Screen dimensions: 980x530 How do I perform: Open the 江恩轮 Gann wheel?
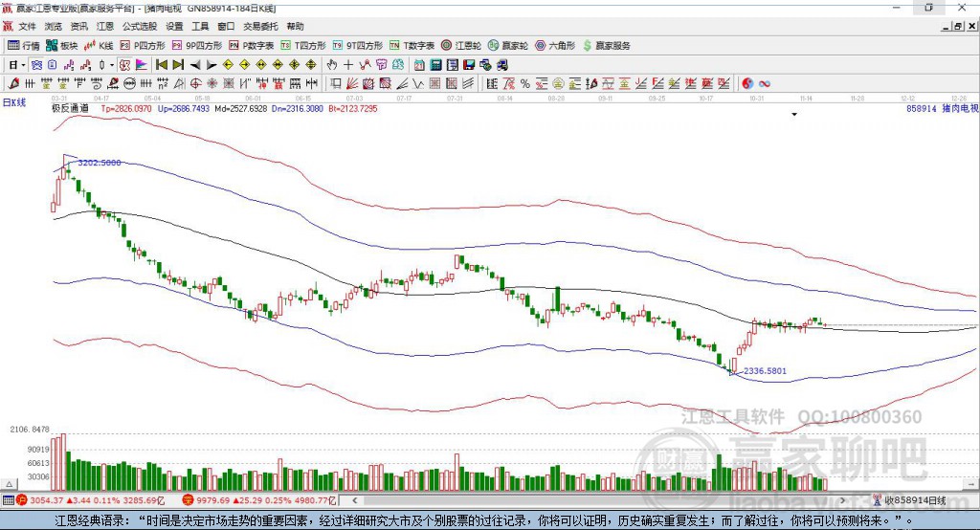[x=461, y=46]
